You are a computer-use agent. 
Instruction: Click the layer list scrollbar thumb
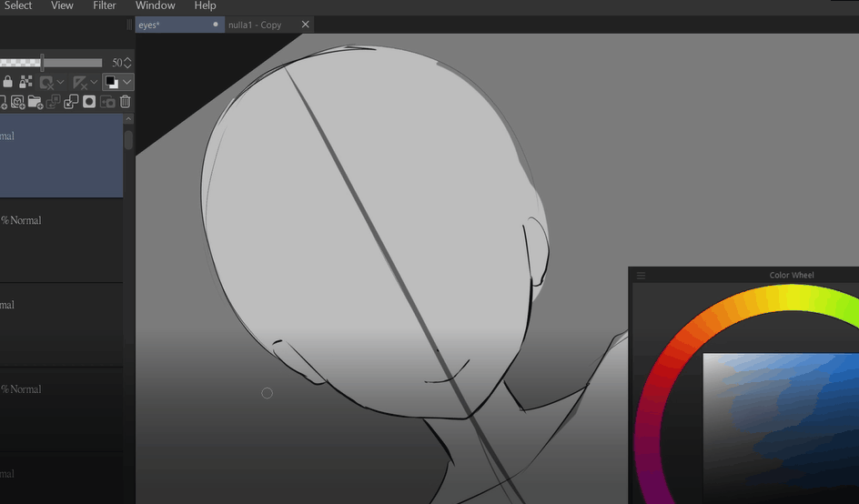click(128, 138)
